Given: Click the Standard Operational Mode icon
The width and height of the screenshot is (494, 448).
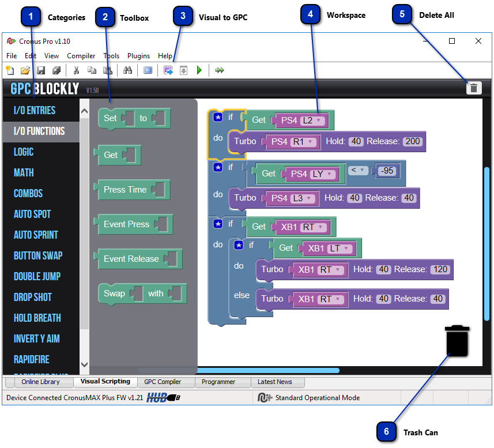Looking at the screenshot, I should tap(265, 398).
